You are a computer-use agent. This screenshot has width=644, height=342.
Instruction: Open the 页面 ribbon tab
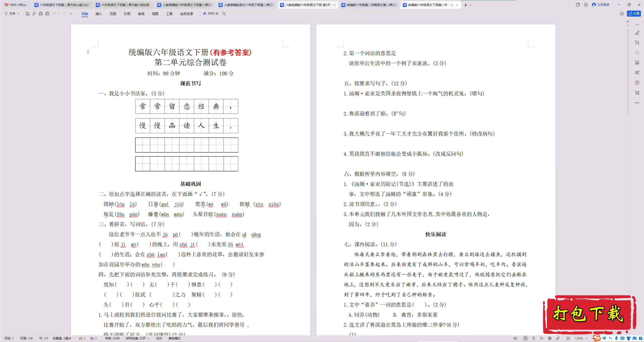(113, 14)
